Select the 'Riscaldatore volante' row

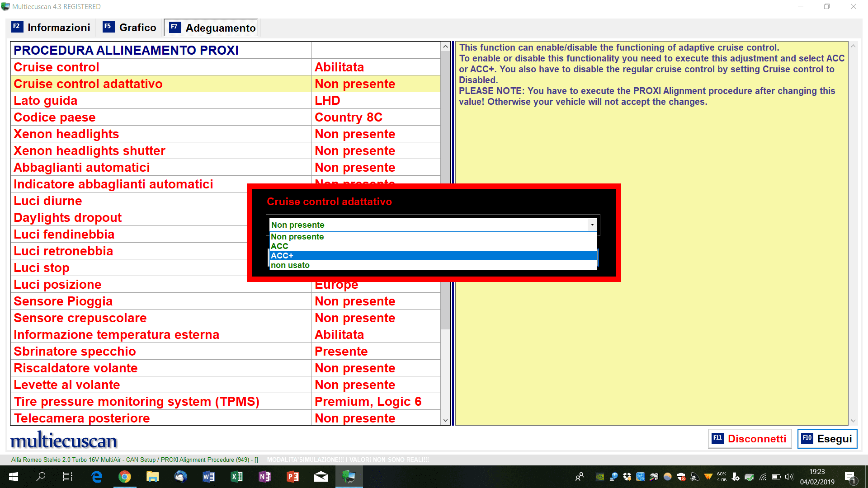coord(226,368)
